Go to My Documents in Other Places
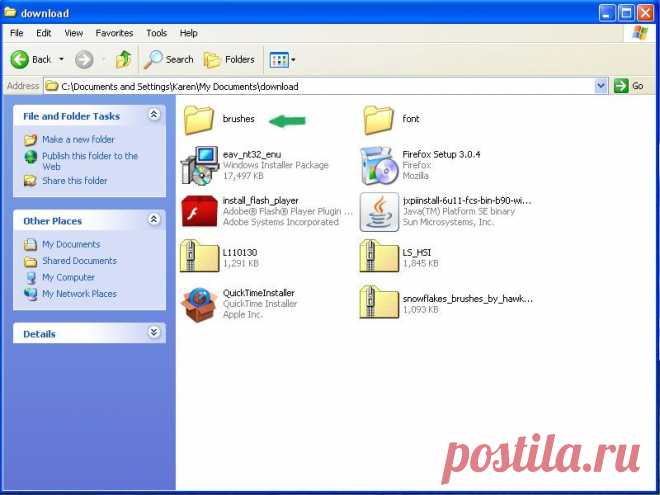Screen dimensions: 660x495 71,244
